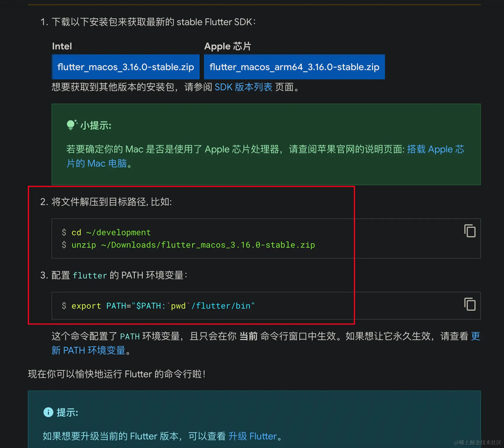Screen dimensions: 504x448
Task: Copy the unzip command code block
Action: tap(470, 231)
